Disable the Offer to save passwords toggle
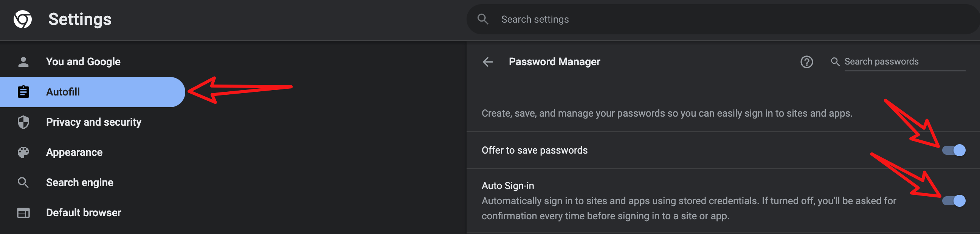This screenshot has height=234, width=980. pyautogui.click(x=954, y=150)
